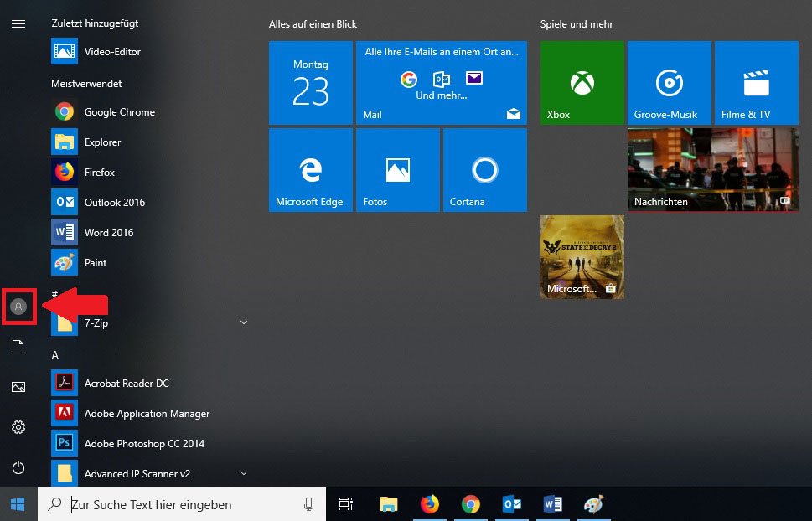This screenshot has height=521, width=812.
Task: Focus the taskbar search box
Action: [x=182, y=504]
